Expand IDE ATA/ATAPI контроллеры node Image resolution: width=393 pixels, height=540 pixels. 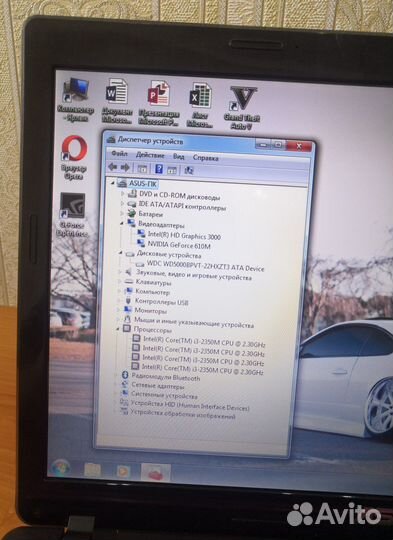(x=122, y=204)
